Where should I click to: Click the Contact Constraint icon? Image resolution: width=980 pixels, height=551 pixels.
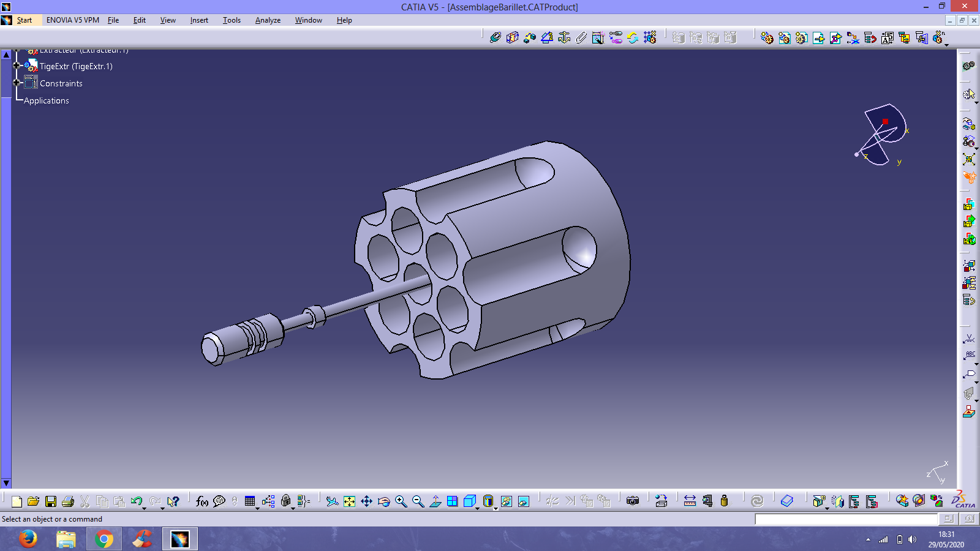(513, 37)
